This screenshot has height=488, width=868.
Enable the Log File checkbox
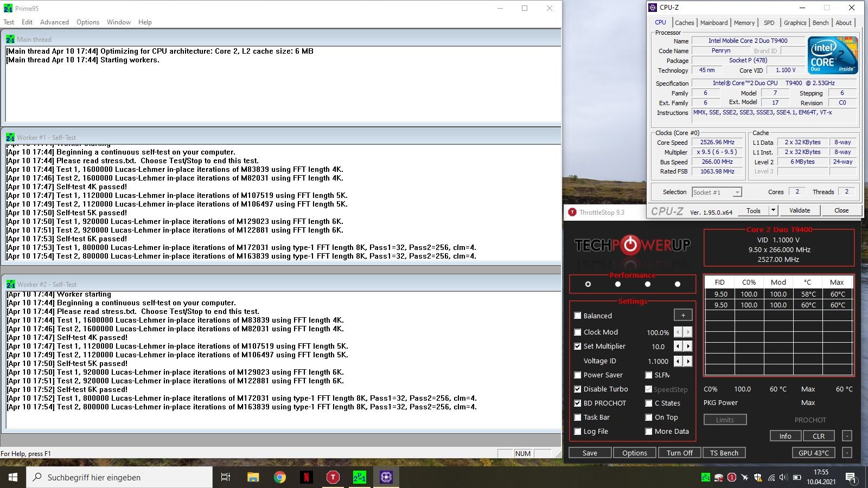[x=578, y=431]
